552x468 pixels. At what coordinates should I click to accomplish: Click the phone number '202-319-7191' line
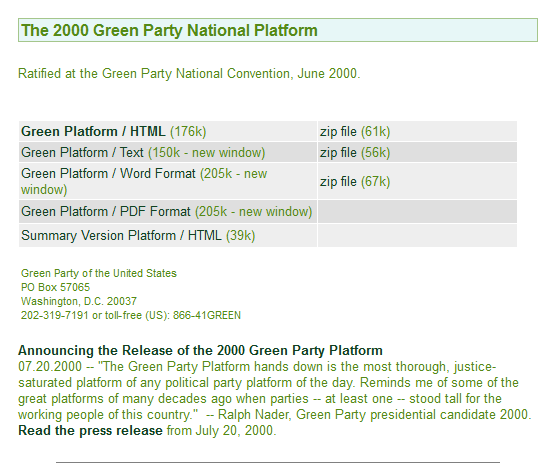pyautogui.click(x=131, y=315)
